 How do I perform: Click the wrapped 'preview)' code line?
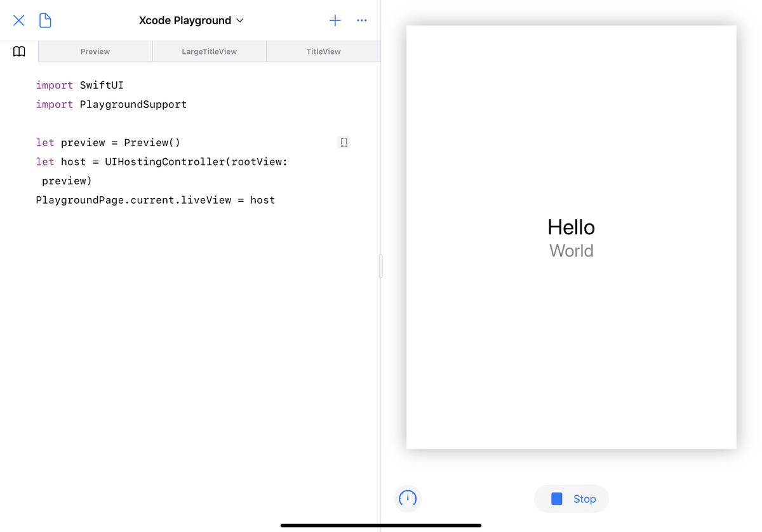tap(67, 181)
